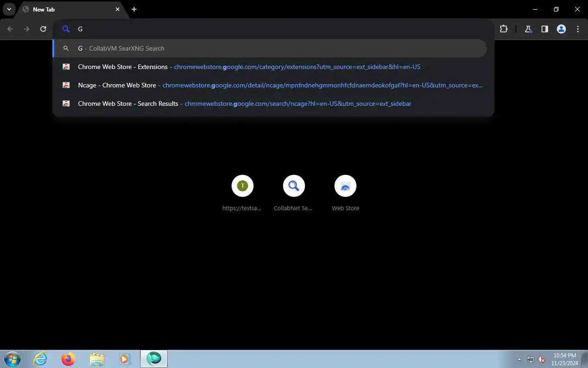The height and width of the screenshot is (368, 588).
Task: Show hidden tray icons arrow
Action: pyautogui.click(x=520, y=359)
